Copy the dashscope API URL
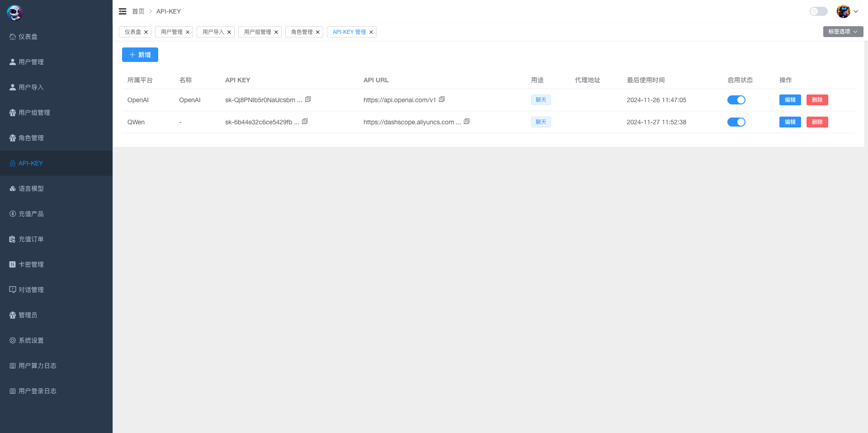Screen dimensions: 868x433 pyautogui.click(x=467, y=122)
